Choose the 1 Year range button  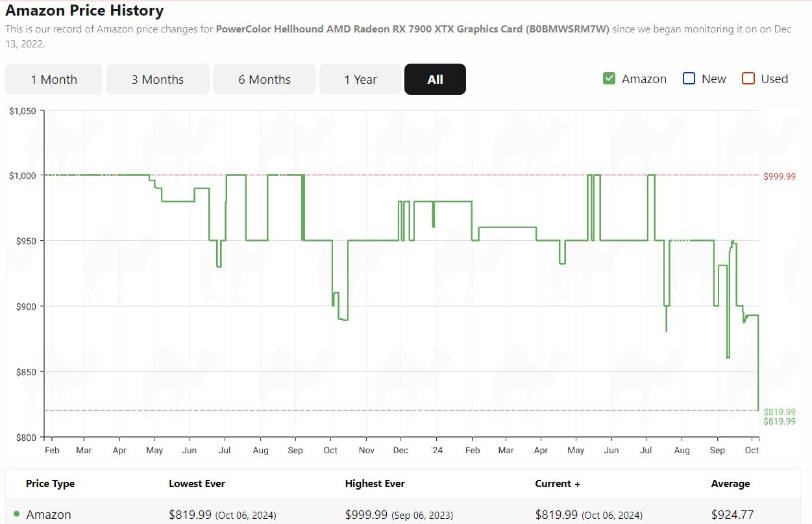[360, 79]
